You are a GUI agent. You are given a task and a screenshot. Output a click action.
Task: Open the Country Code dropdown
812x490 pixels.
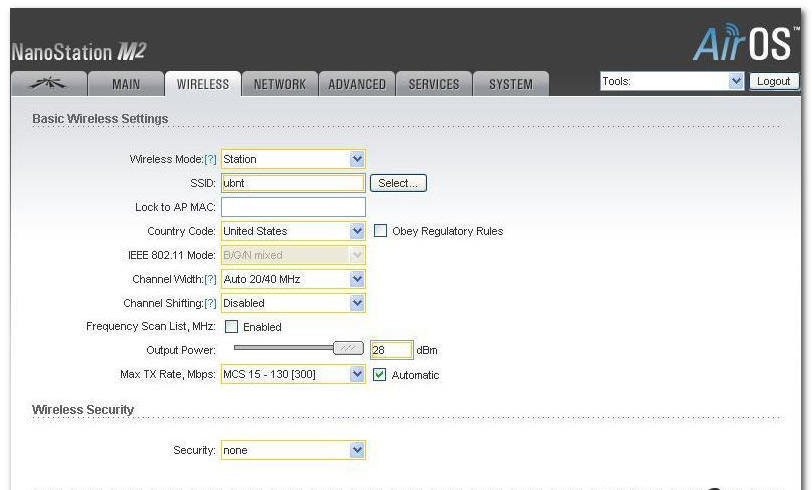point(293,231)
